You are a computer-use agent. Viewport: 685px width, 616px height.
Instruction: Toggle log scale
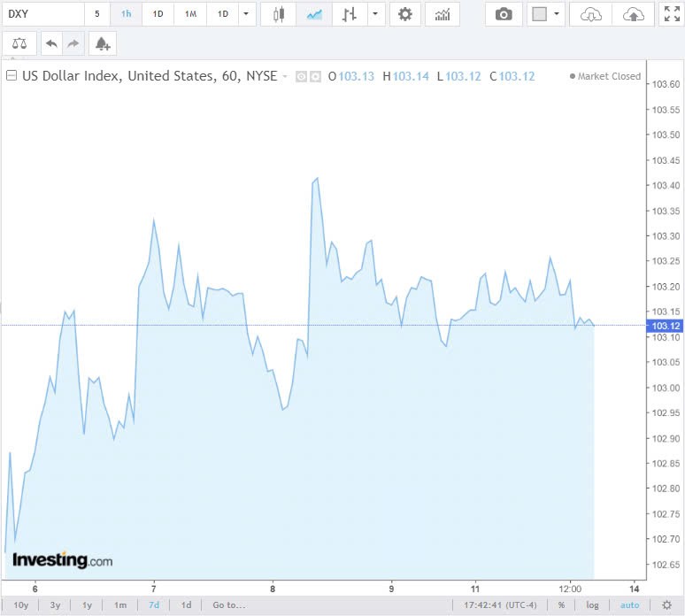click(592, 605)
